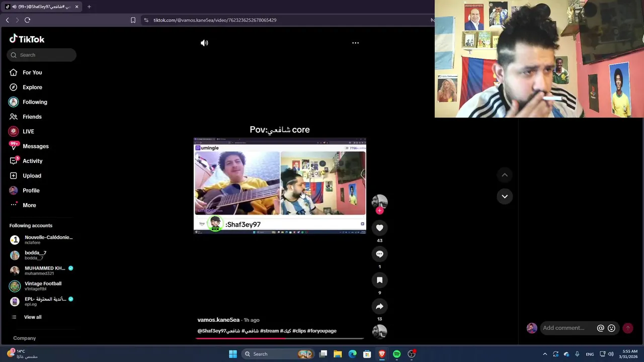The image size is (644, 362).
Task: Open the sound disc at video bottom
Action: (x=379, y=331)
